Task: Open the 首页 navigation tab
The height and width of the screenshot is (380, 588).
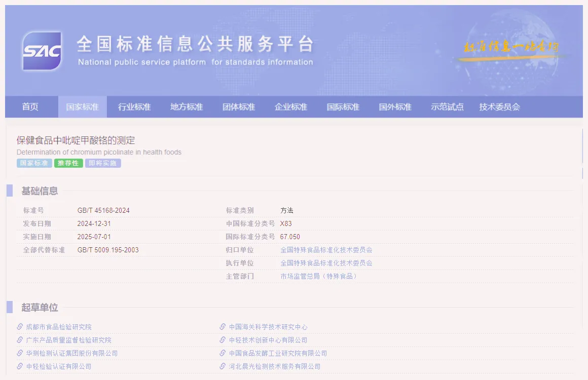Action: point(30,107)
